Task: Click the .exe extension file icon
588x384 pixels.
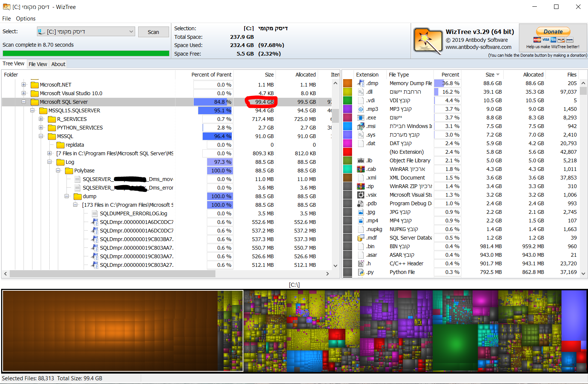Action: tap(361, 118)
